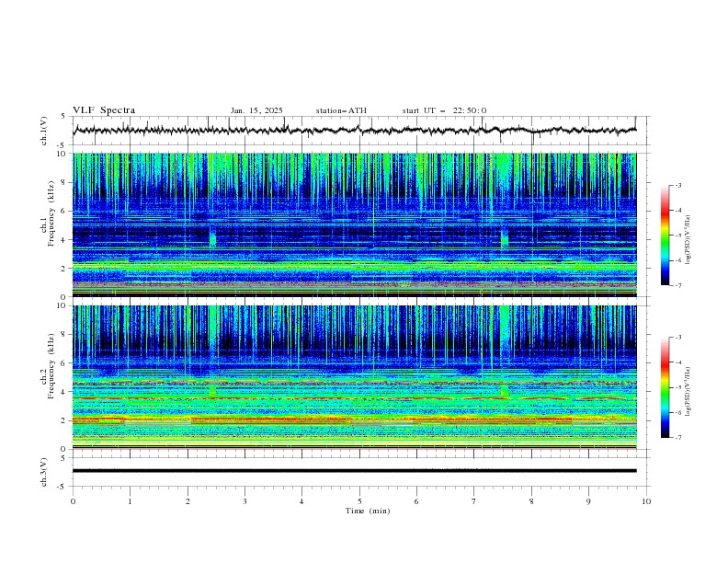Click the "8" kHz tick of the ch.1 spectrogram
This screenshot has height=563, width=728.
[x=65, y=182]
